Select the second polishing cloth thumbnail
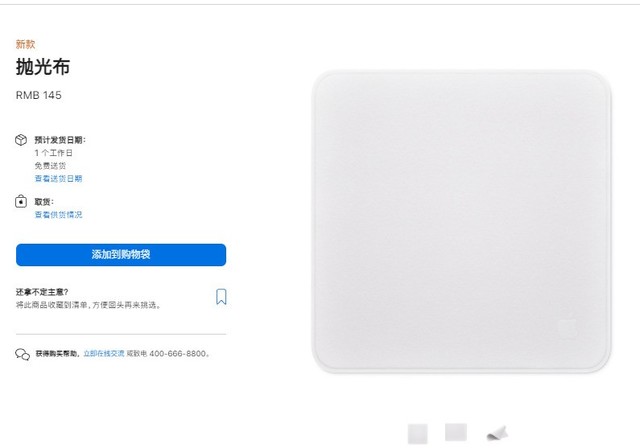 456,432
